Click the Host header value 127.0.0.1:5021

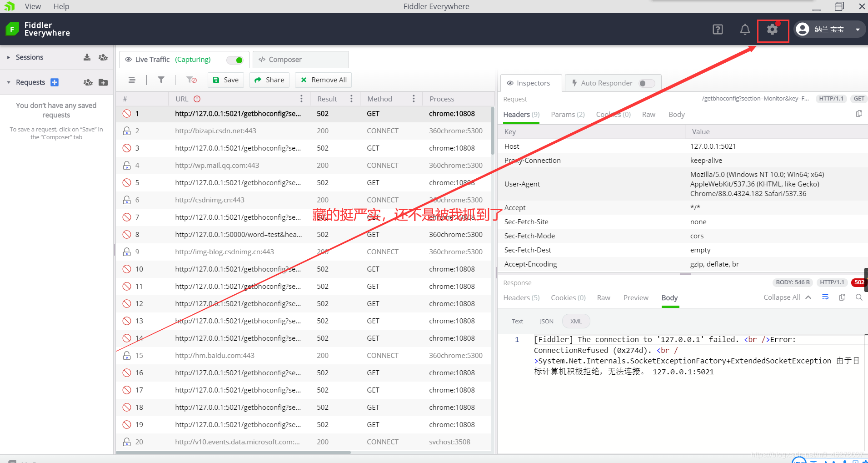click(713, 146)
